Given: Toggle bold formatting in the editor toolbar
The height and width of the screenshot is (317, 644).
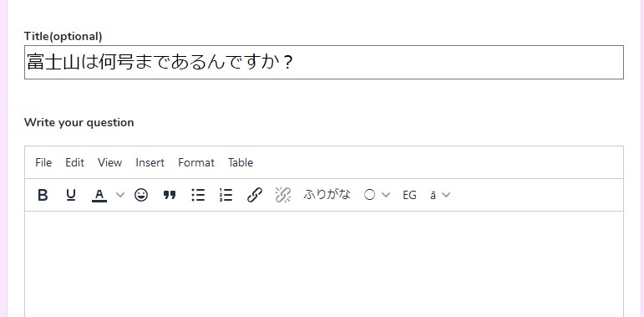Looking at the screenshot, I should pos(43,195).
